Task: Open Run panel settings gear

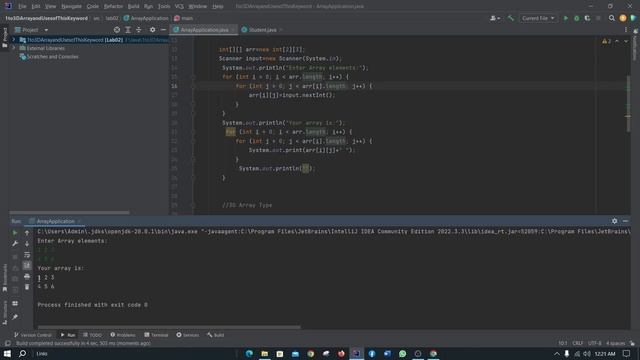Action: tap(614, 221)
